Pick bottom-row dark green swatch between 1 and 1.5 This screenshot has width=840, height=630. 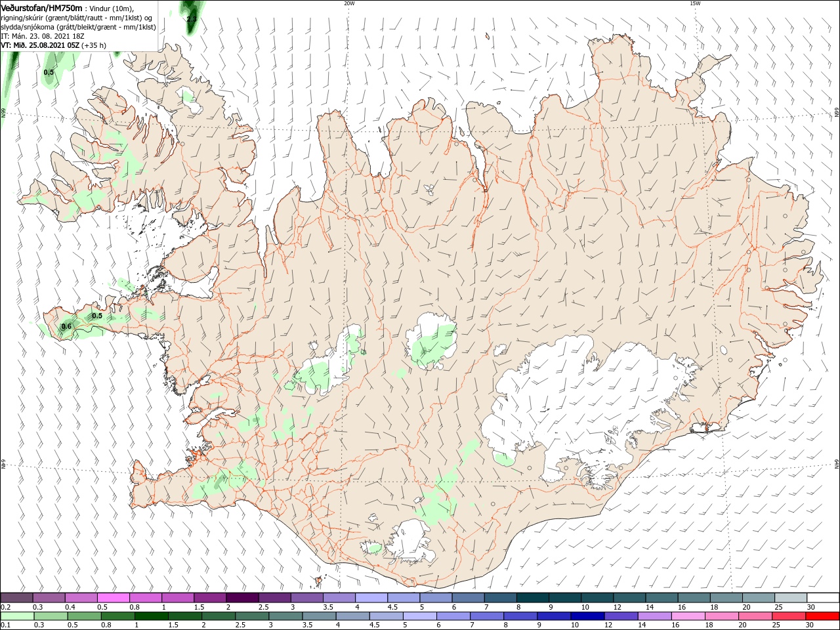(151, 616)
